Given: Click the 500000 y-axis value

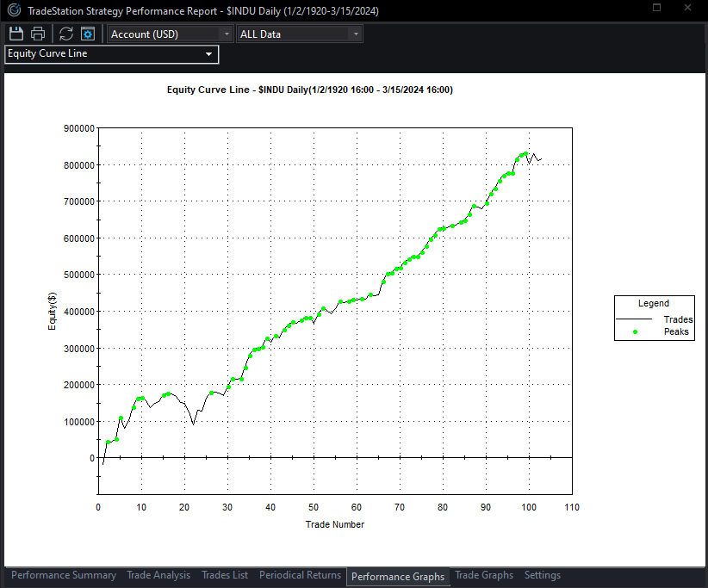Looking at the screenshot, I should point(79,275).
